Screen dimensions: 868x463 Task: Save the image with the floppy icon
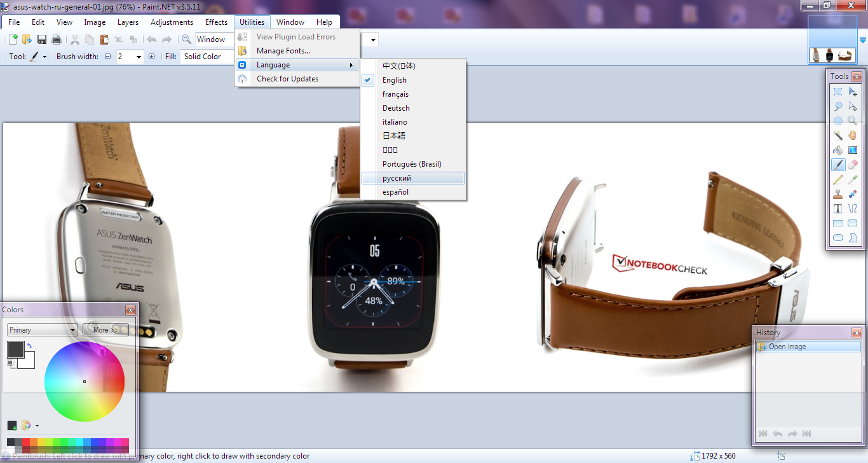click(42, 39)
